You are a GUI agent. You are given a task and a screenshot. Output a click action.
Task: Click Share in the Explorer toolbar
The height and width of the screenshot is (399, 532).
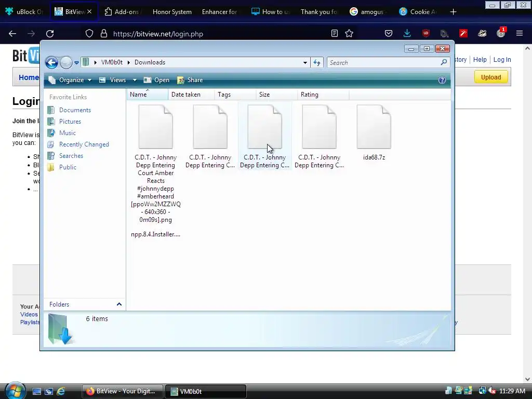(190, 80)
